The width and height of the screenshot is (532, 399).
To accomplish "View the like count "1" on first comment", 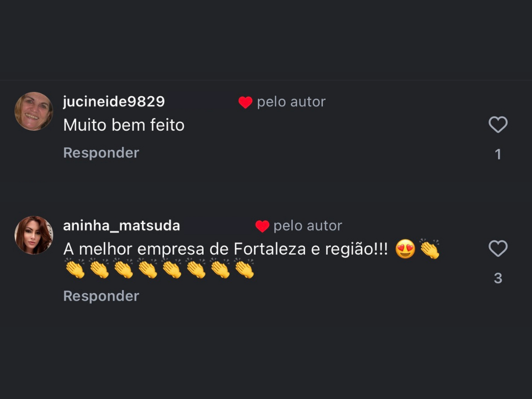I will click(498, 154).
